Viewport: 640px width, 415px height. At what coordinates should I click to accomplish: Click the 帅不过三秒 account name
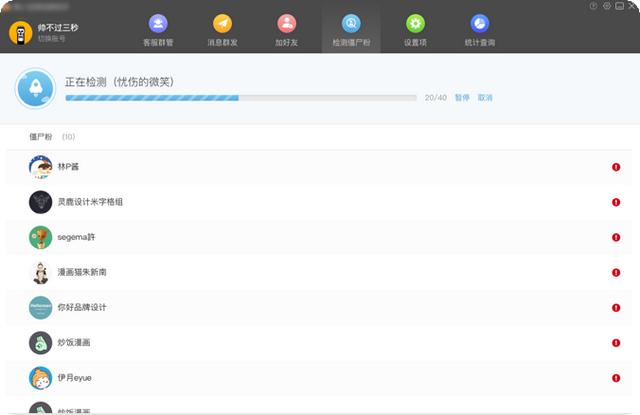point(58,27)
